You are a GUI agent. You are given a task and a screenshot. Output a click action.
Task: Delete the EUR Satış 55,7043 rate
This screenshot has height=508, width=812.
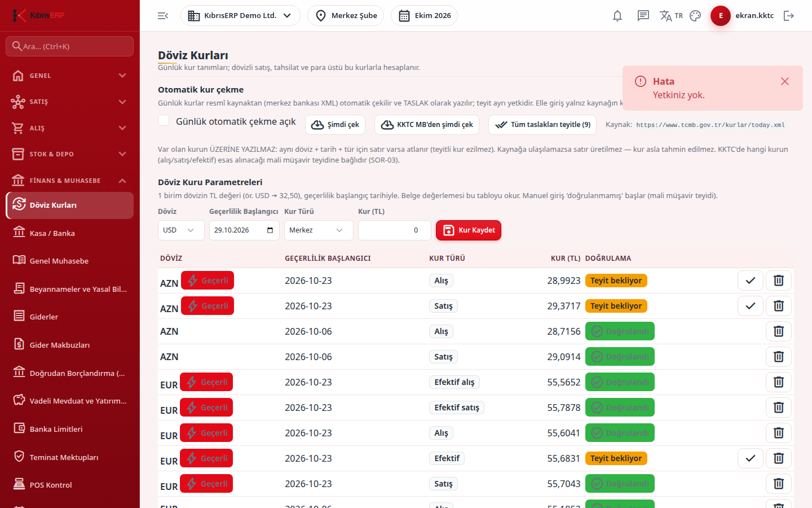pyautogui.click(x=779, y=484)
